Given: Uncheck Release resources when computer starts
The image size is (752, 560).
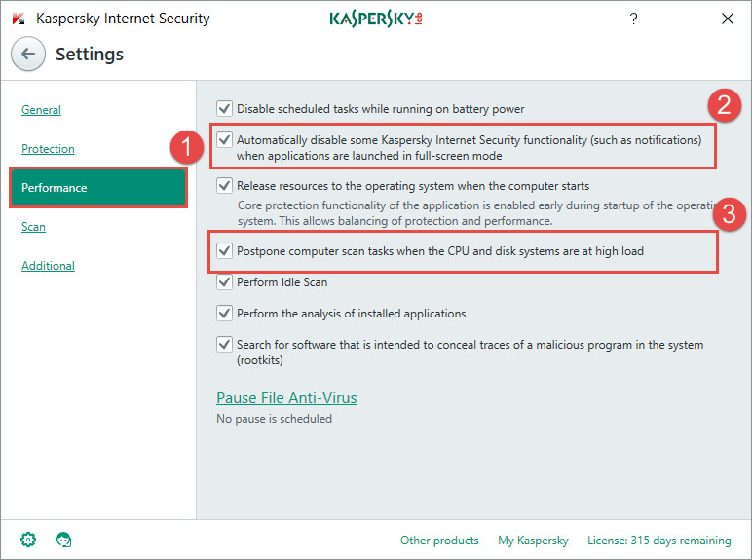Looking at the screenshot, I should tap(224, 185).
